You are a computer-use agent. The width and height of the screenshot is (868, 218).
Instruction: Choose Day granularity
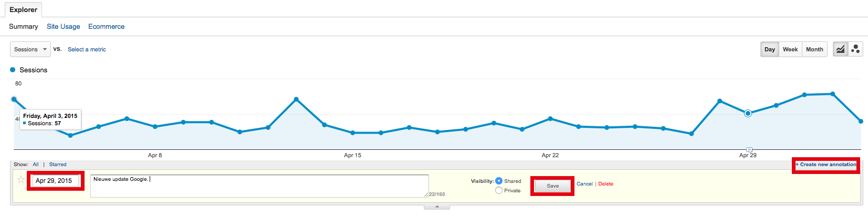[770, 49]
